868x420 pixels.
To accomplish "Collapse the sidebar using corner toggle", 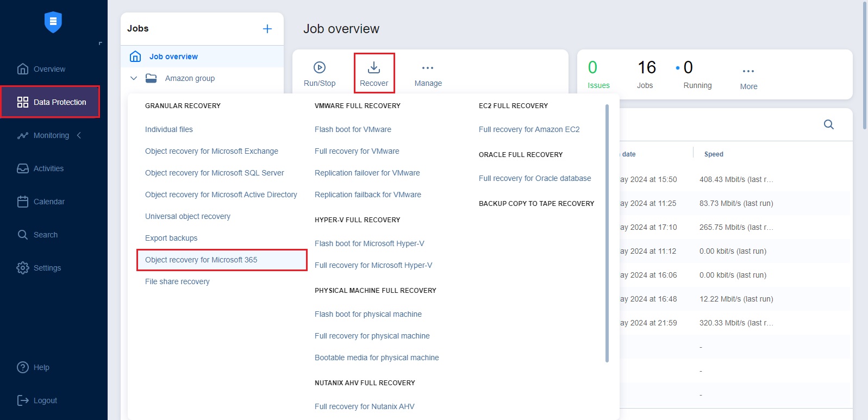I will click(100, 43).
